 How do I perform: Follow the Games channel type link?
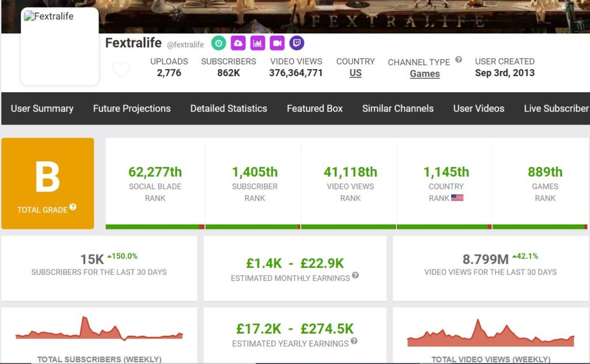(x=425, y=74)
